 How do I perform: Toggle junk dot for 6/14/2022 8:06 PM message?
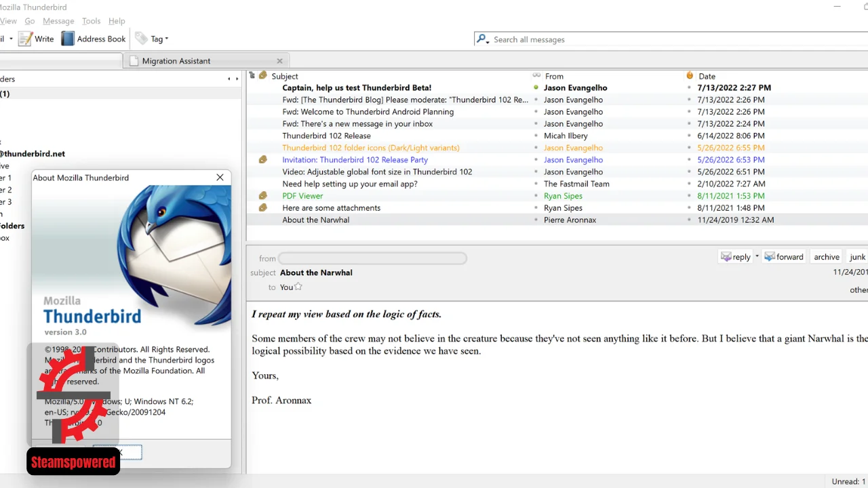[x=690, y=136]
